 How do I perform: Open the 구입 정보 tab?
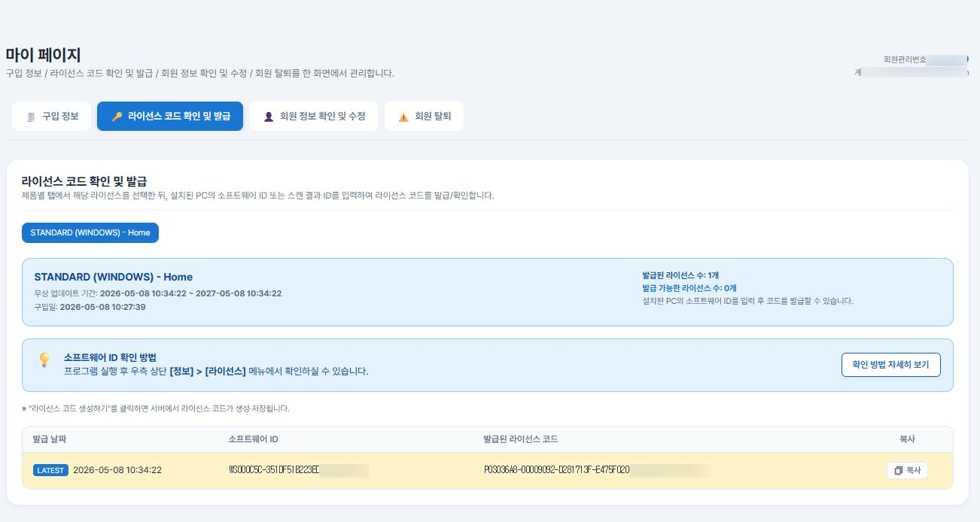(51, 117)
